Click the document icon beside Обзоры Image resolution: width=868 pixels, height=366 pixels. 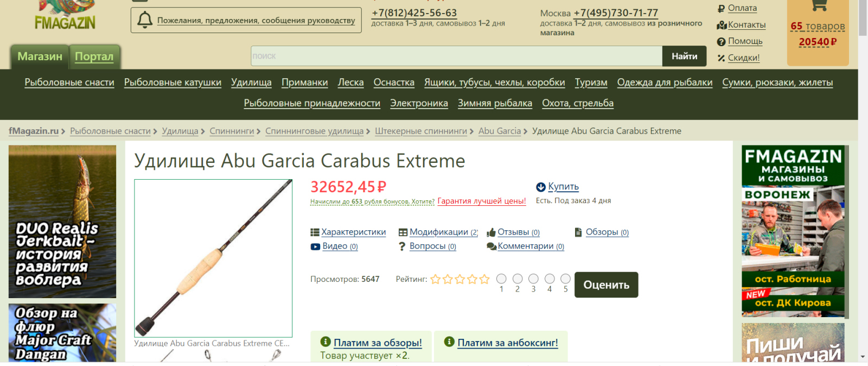tap(578, 232)
